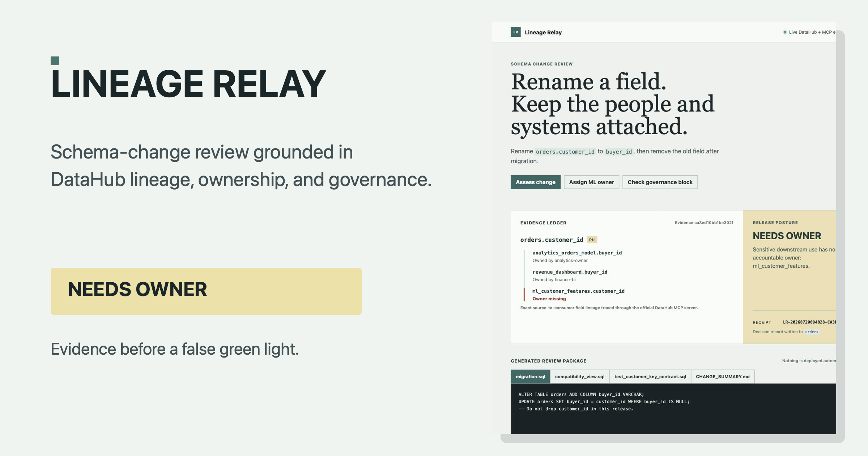Click the RELEASE POSTURE label

pos(775,223)
